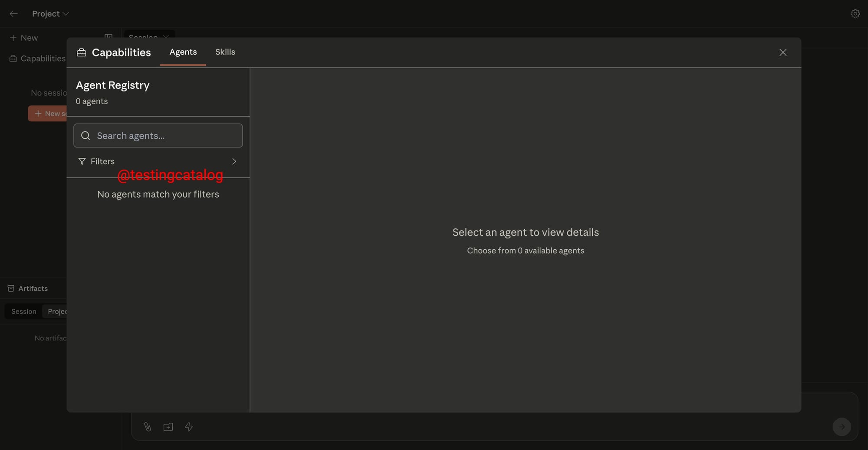The width and height of the screenshot is (868, 450).
Task: Click the search magnifier icon
Action: pyautogui.click(x=86, y=136)
